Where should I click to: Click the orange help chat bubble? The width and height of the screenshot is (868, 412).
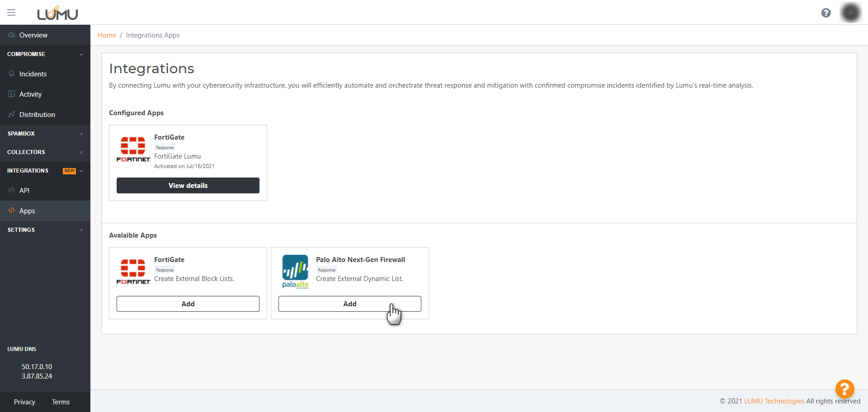pyautogui.click(x=844, y=389)
